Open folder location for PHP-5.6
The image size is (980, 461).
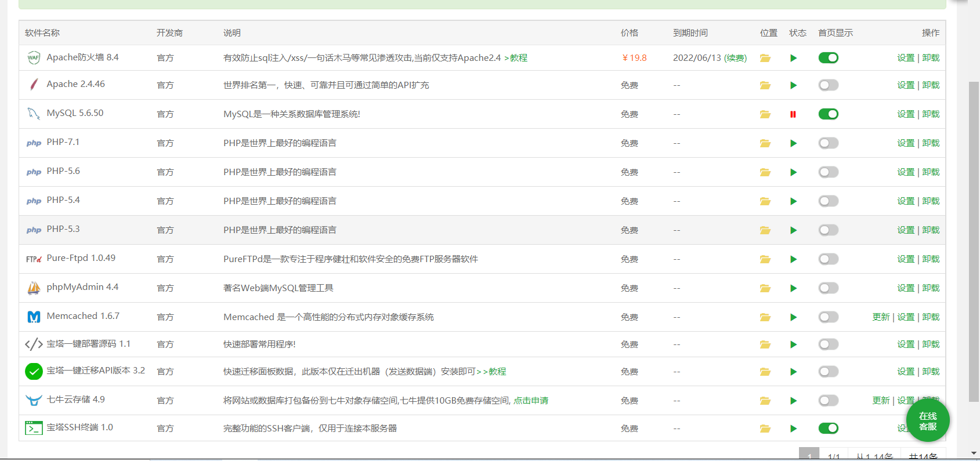click(765, 172)
